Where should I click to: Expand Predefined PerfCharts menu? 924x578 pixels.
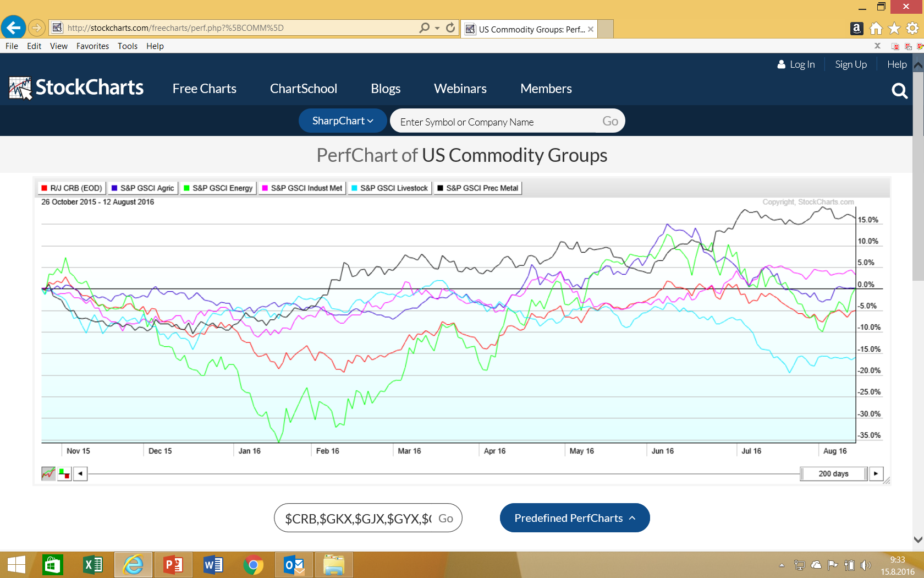575,518
